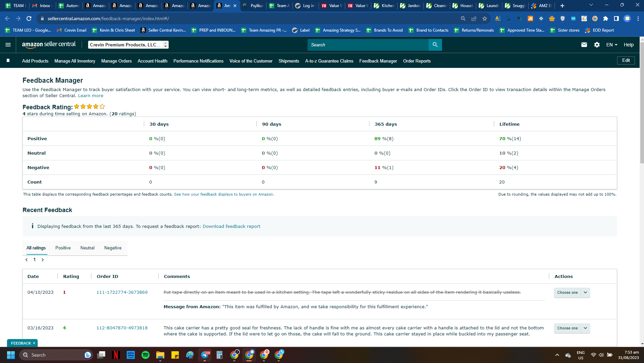
Task: Open the Windows Start menu
Action: coord(11,355)
